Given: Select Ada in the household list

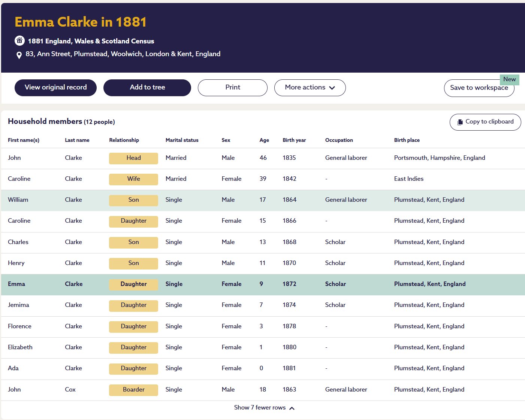Looking at the screenshot, I should 13,368.
